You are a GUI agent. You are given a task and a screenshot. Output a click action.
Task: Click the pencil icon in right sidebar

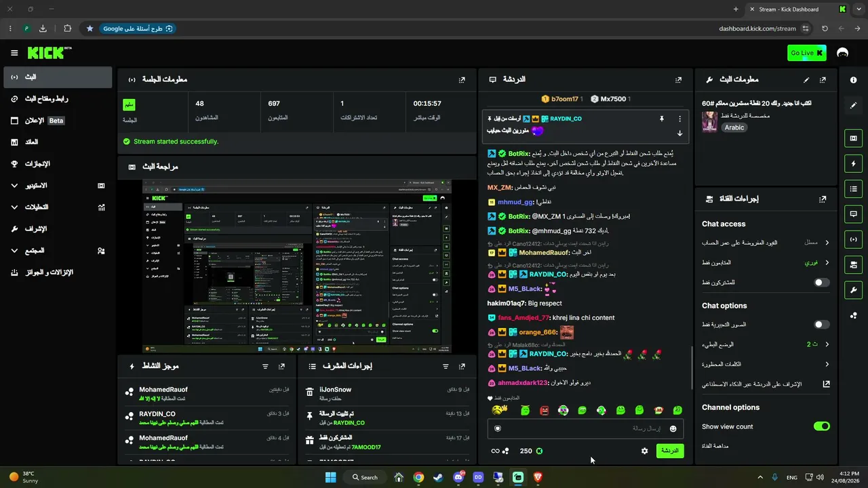[853, 106]
